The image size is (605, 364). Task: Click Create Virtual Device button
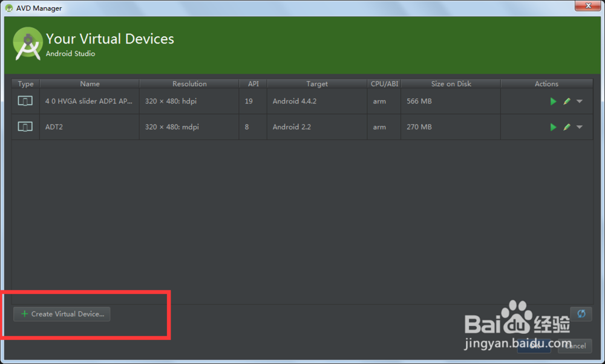(62, 314)
